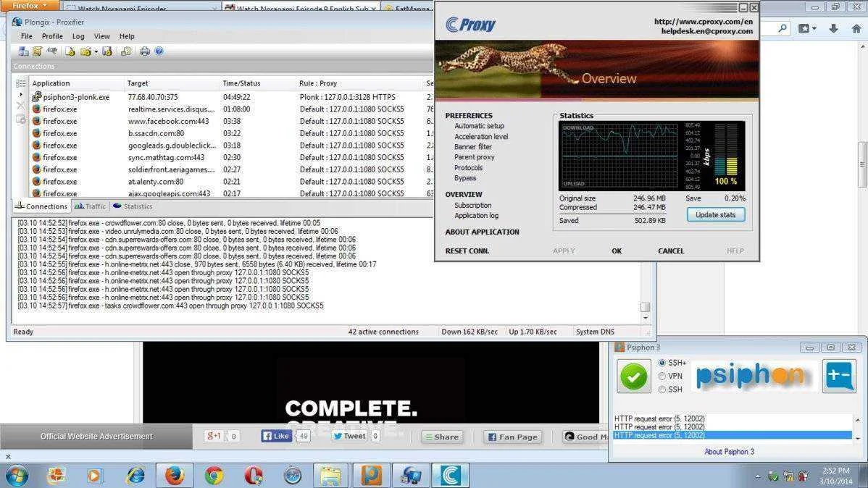The image size is (868, 488).
Task: Click the Proxifier log scrollbar down arrow
Action: [x=645, y=318]
